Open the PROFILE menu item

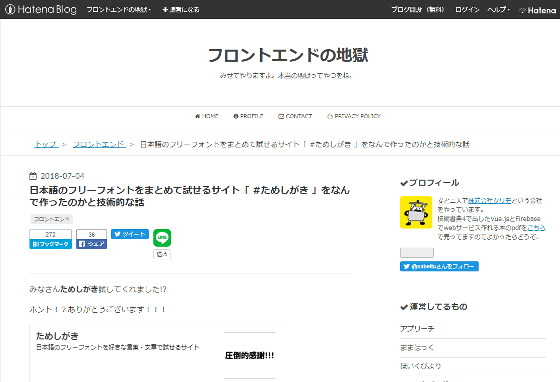coord(248,116)
